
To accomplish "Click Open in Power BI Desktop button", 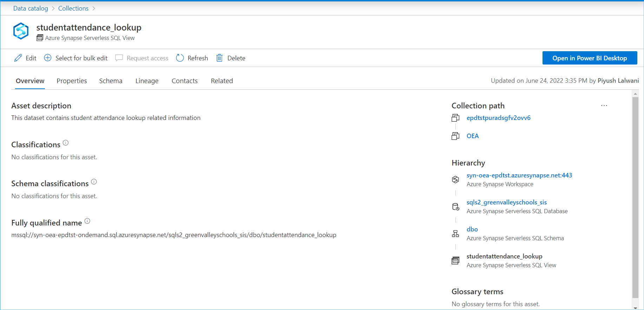I will coord(590,58).
